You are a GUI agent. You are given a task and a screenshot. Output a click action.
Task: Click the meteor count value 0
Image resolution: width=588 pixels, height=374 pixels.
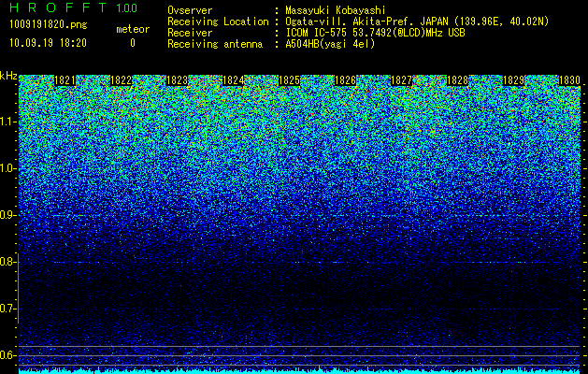point(133,43)
